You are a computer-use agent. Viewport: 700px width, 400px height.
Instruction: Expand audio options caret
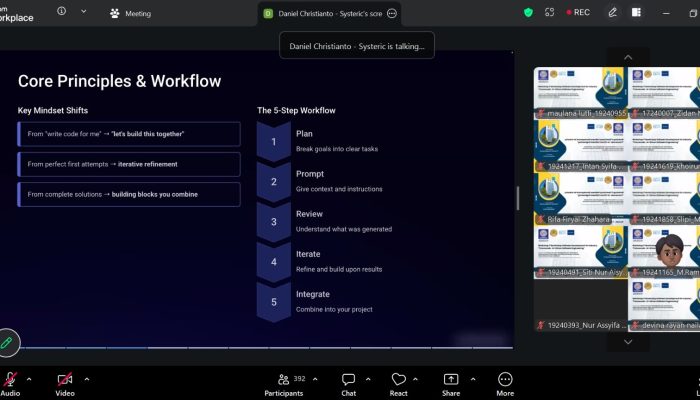29,379
